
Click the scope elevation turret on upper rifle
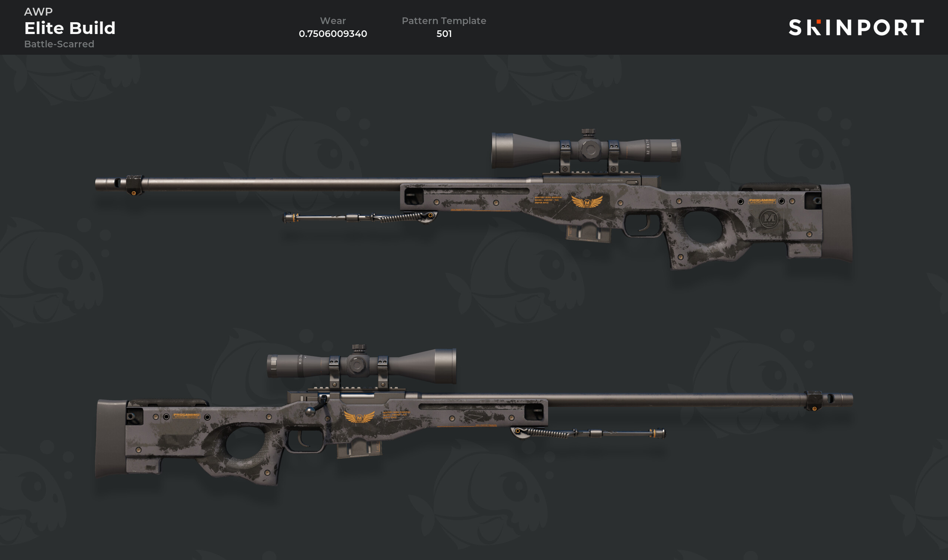pos(588,132)
